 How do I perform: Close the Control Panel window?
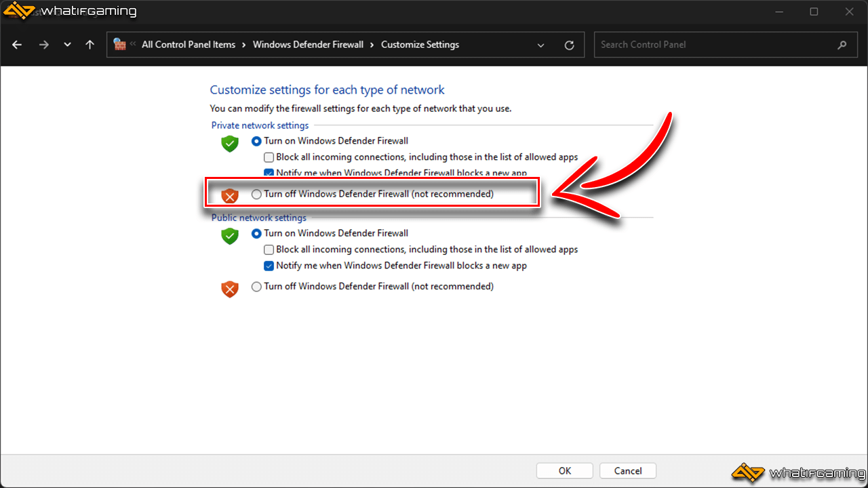850,12
